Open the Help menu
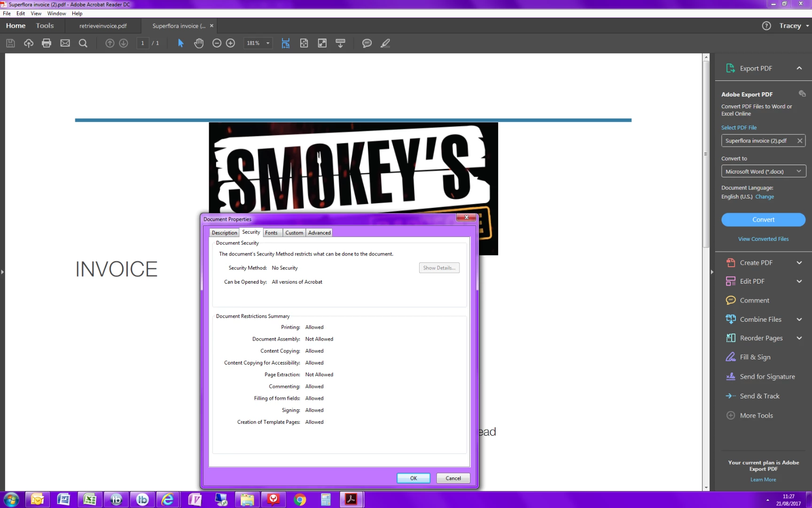Image resolution: width=812 pixels, height=508 pixels. point(77,14)
